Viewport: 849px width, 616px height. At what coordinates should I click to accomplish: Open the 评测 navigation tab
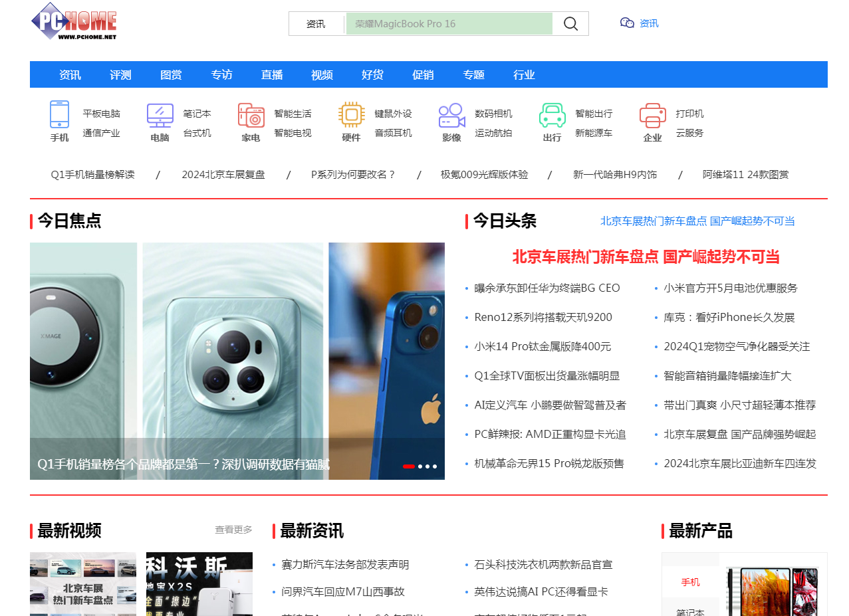click(120, 74)
